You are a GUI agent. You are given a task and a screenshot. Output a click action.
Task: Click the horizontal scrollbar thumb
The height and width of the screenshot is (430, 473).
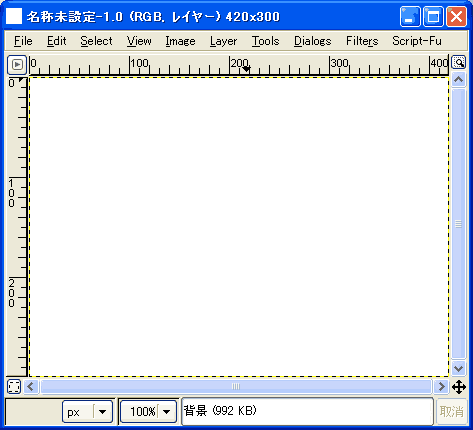pyautogui.click(x=236, y=387)
